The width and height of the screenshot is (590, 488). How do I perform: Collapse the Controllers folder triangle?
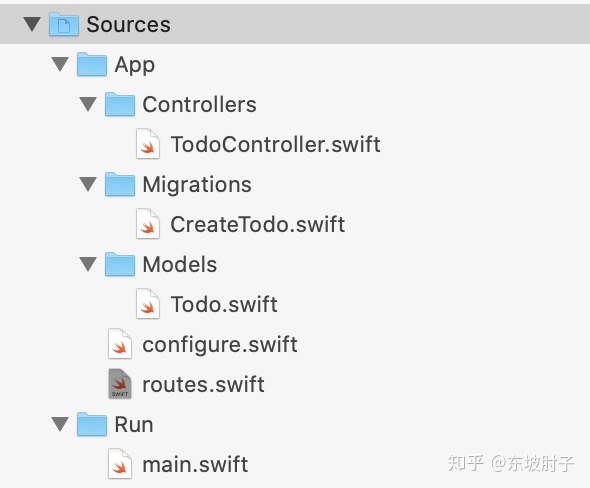(x=88, y=104)
